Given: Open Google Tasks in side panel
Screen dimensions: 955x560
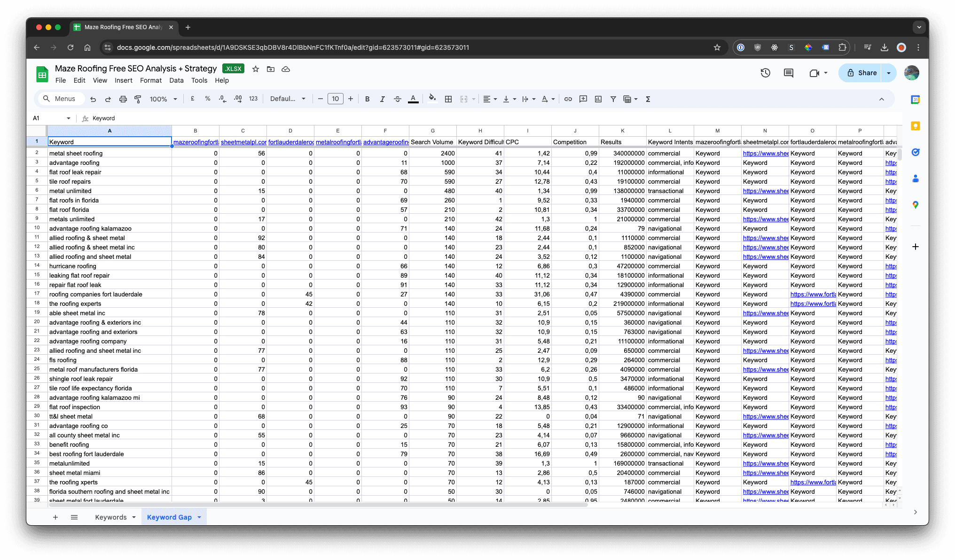Looking at the screenshot, I should pyautogui.click(x=915, y=152).
